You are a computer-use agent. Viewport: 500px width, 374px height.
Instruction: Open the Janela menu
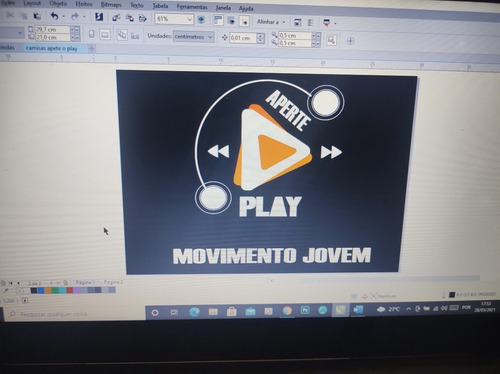(x=223, y=8)
